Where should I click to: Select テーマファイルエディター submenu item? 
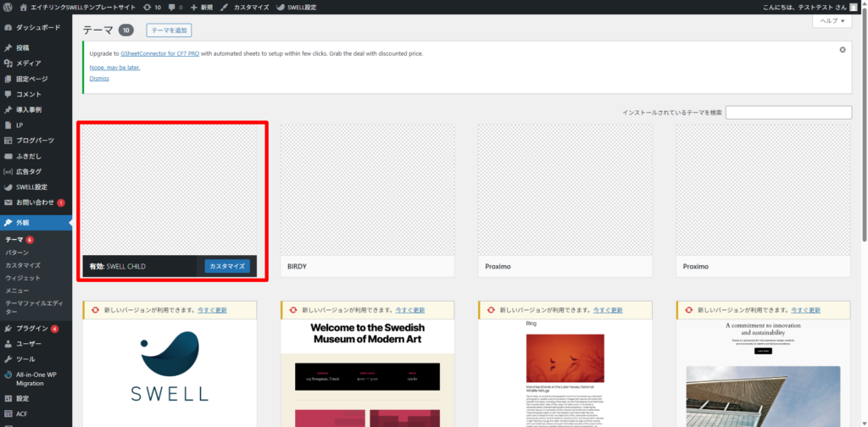[x=34, y=308]
